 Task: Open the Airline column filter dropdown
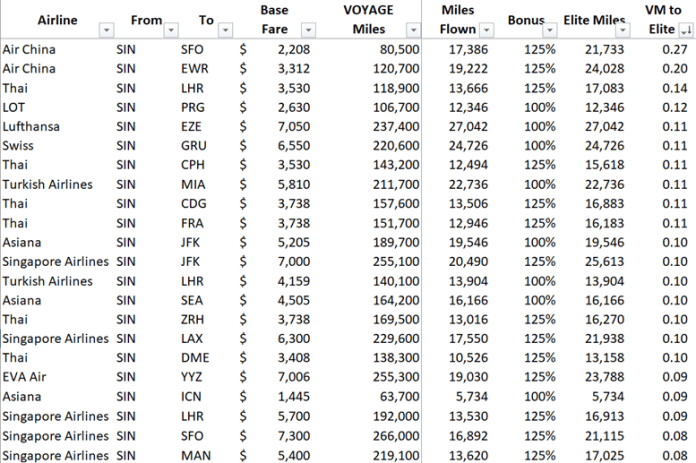click(106, 30)
